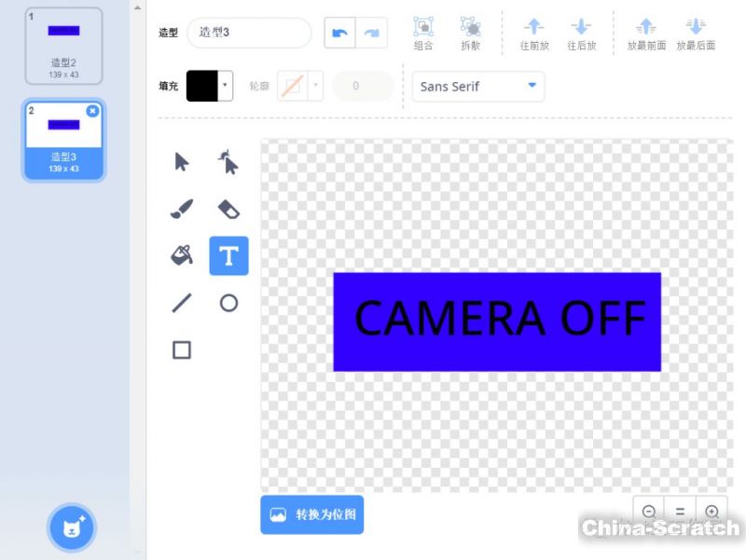Image resolution: width=746 pixels, height=560 pixels.
Task: Click the undo arrow button
Action: tap(339, 33)
